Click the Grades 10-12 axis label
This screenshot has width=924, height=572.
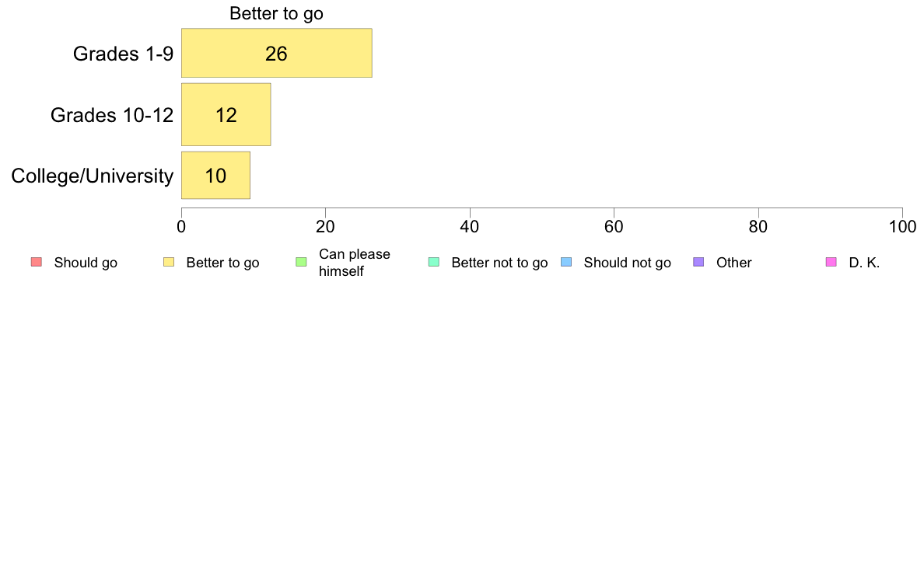point(112,115)
